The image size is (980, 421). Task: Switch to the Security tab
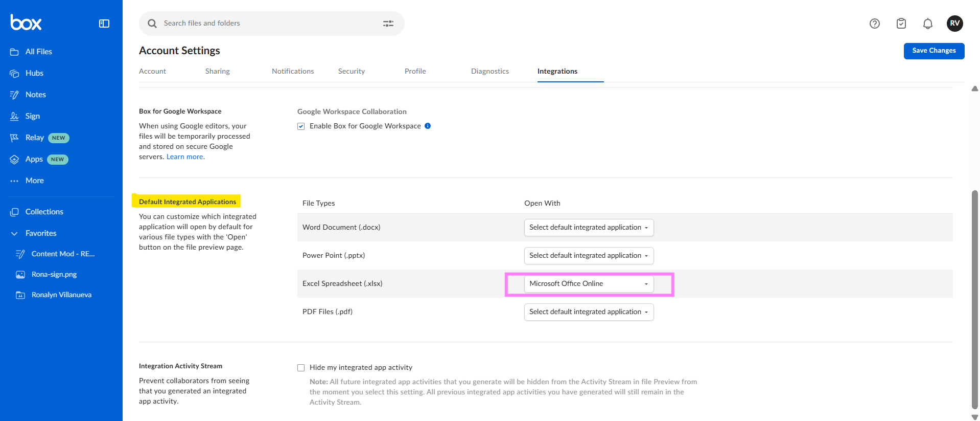tap(352, 71)
